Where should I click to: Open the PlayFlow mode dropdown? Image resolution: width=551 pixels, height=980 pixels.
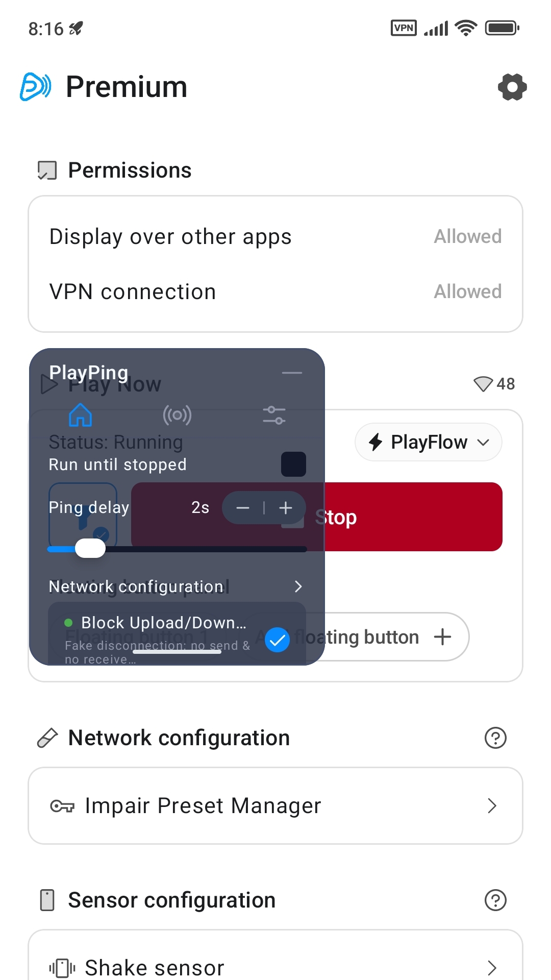pyautogui.click(x=429, y=442)
